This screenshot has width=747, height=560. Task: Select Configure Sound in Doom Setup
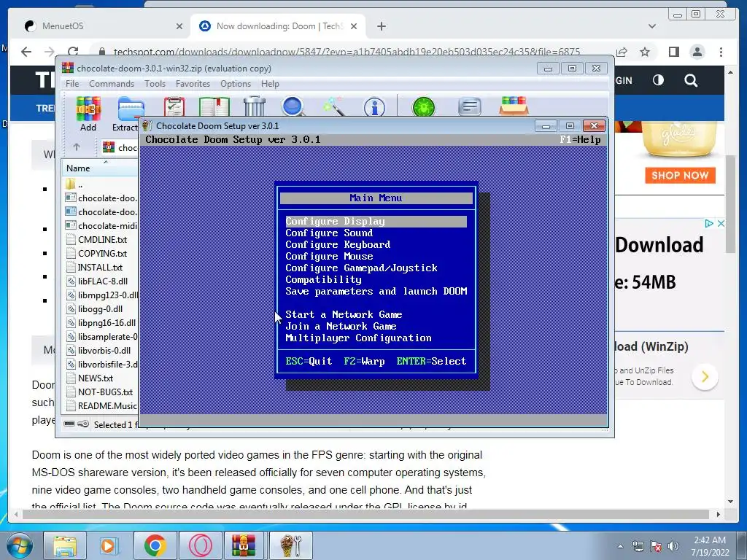[329, 233]
